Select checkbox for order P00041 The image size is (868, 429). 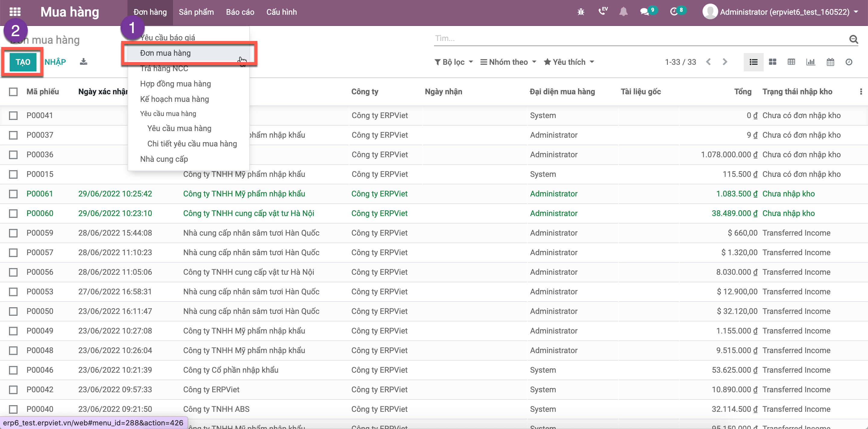[x=13, y=115]
